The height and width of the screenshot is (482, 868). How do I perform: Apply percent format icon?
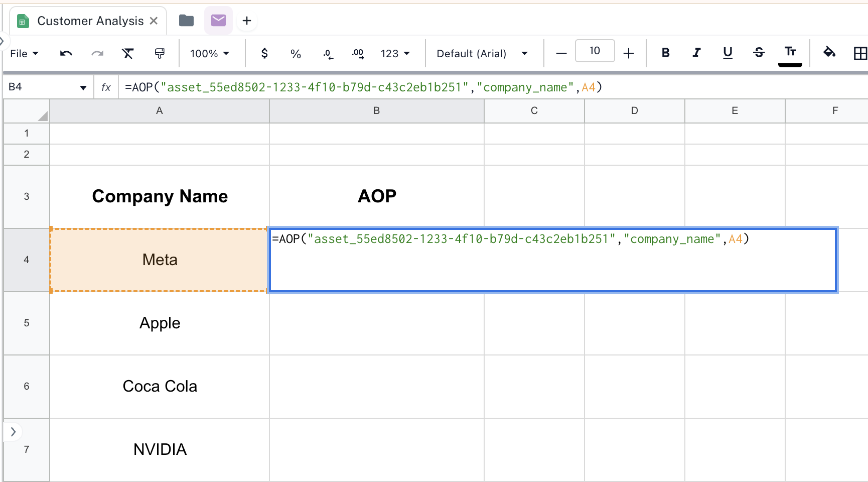pyautogui.click(x=296, y=54)
